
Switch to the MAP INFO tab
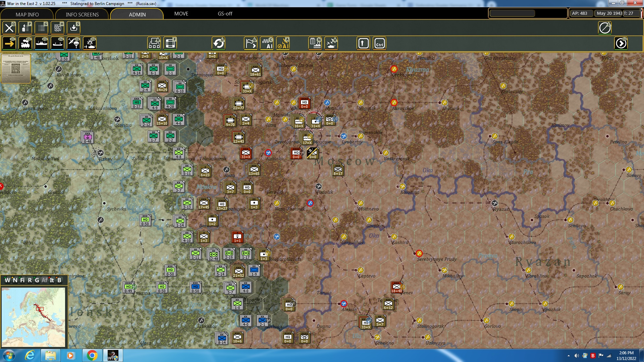[27, 14]
